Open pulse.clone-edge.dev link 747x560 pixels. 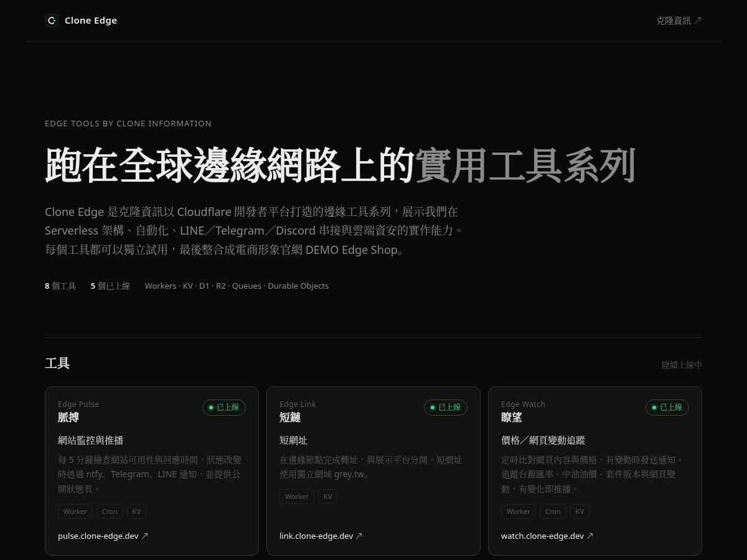(x=103, y=536)
